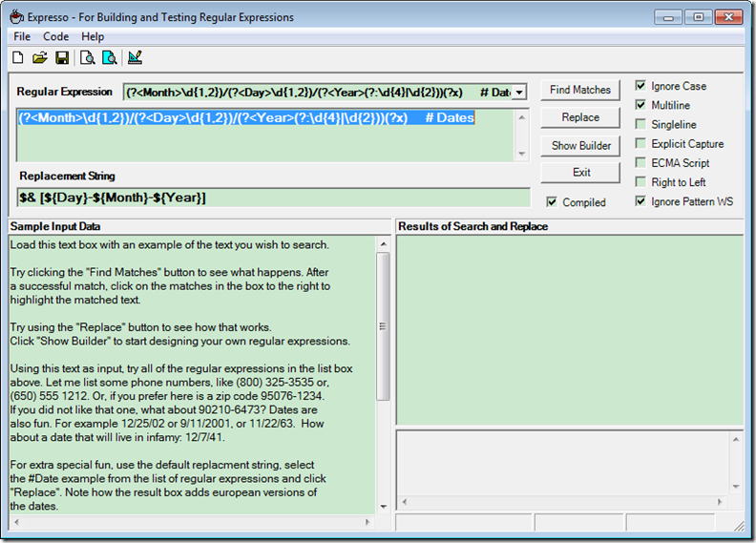This screenshot has width=756, height=543.
Task: Click the white page magnifier toolbar icon
Action: point(87,58)
